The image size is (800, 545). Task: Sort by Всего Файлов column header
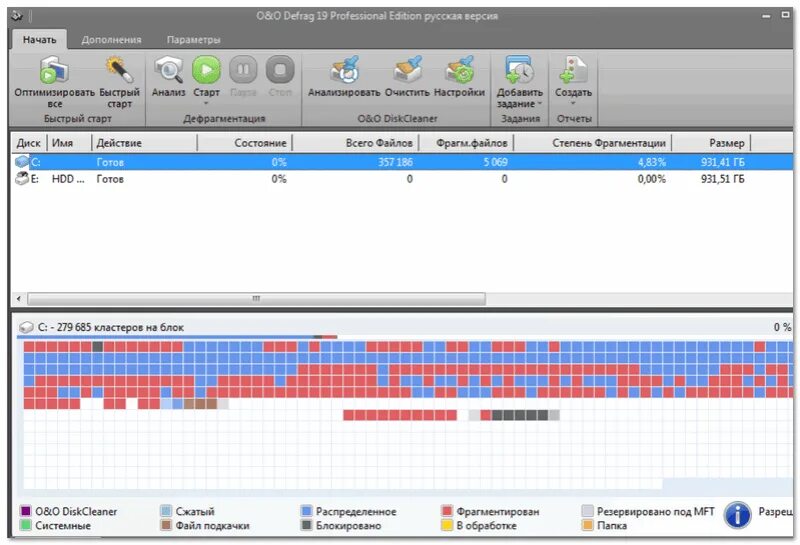coord(356,143)
